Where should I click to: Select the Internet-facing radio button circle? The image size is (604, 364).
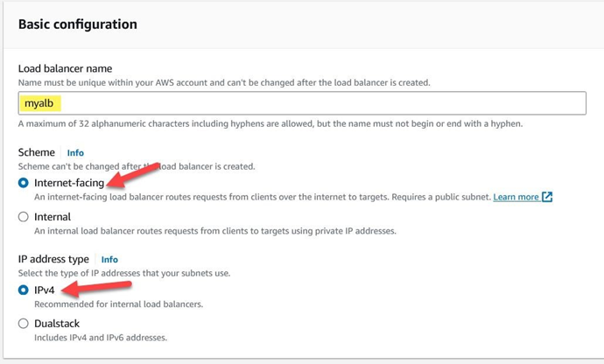click(24, 184)
